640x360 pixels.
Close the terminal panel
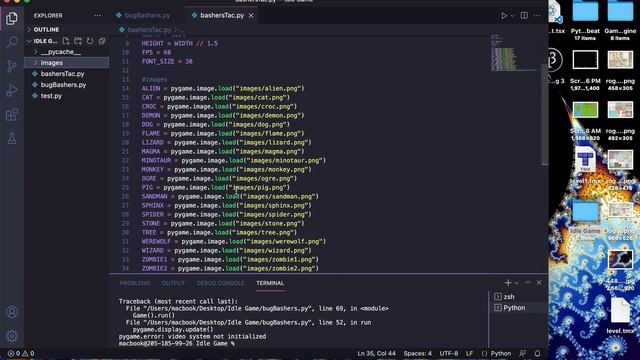point(539,282)
